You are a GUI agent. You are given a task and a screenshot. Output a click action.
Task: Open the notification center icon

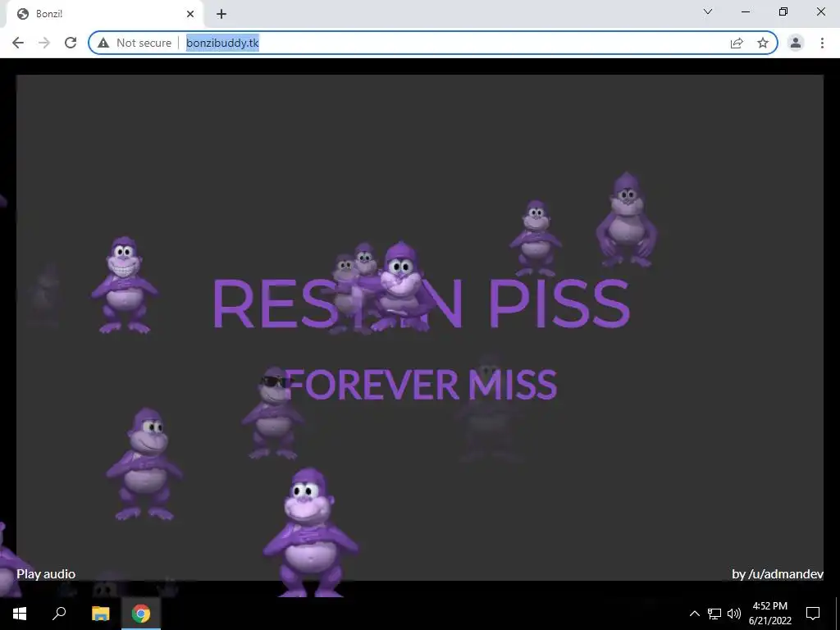tap(813, 614)
